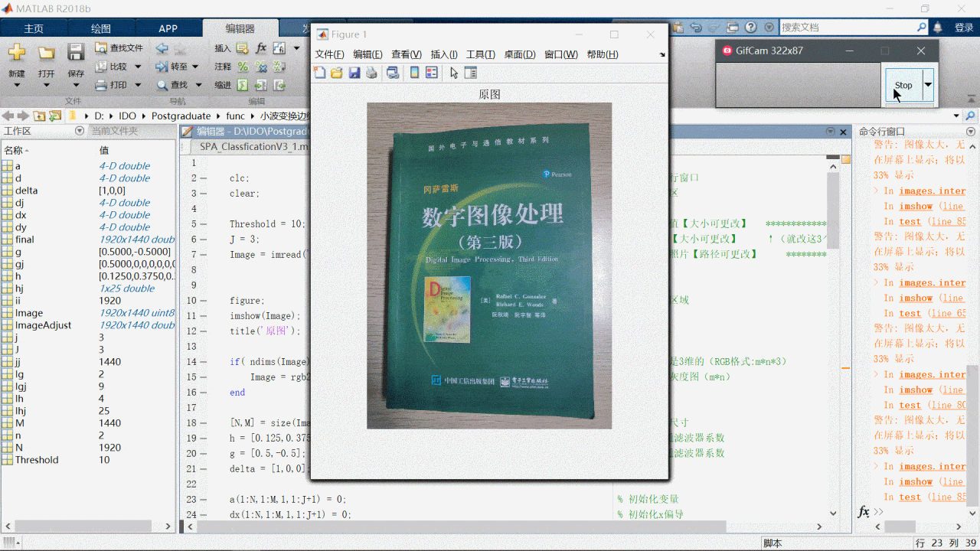Switch to the 当前文件夹 panel tab
This screenshot has width=980, height=551.
tap(115, 131)
